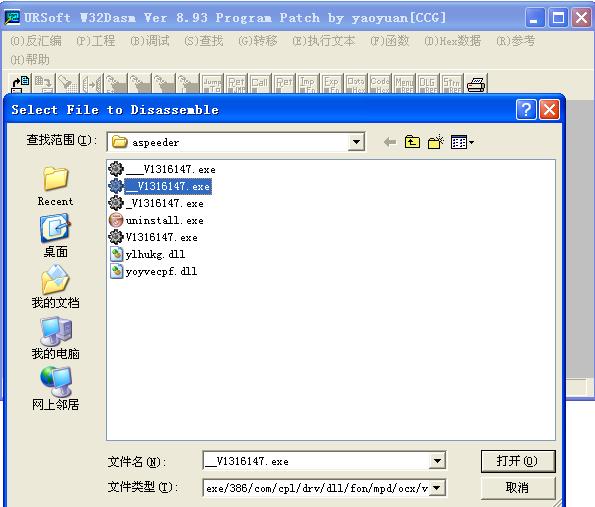Maximize the W32Dasm main window
This screenshot has height=507, width=595.
pos(558,17)
